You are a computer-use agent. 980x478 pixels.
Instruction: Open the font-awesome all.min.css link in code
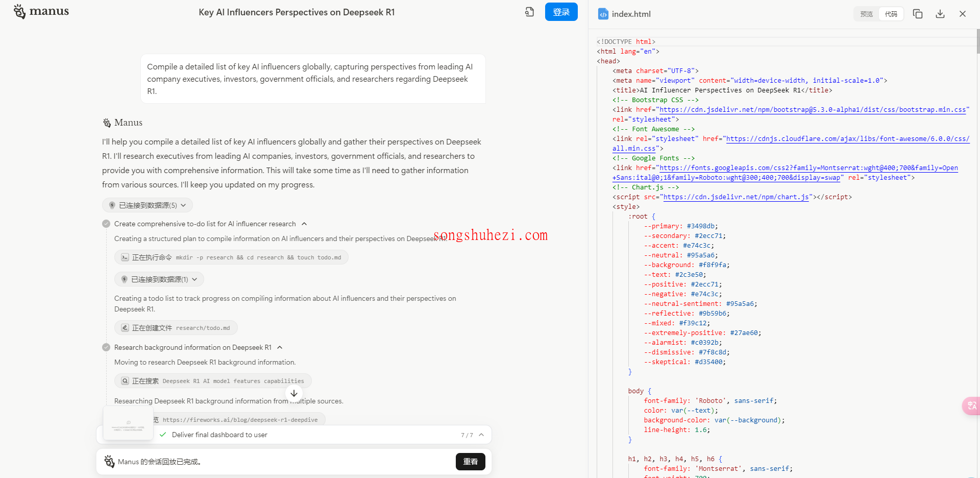[x=848, y=139]
